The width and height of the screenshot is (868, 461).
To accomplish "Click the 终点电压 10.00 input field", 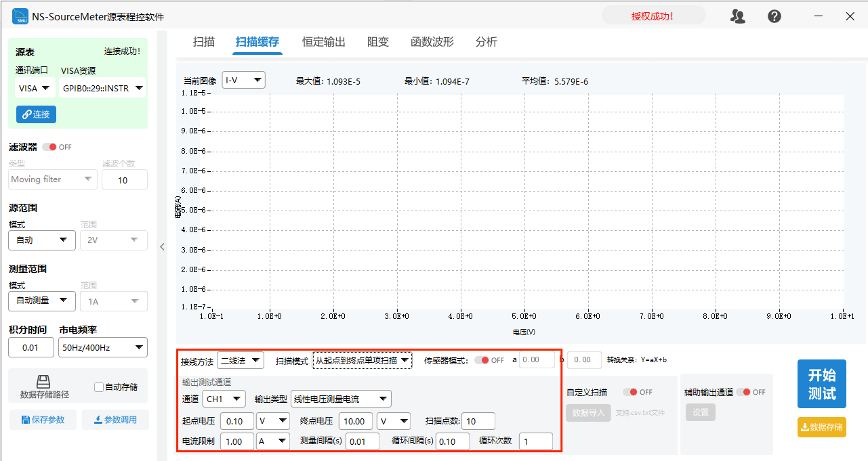I will [x=356, y=421].
